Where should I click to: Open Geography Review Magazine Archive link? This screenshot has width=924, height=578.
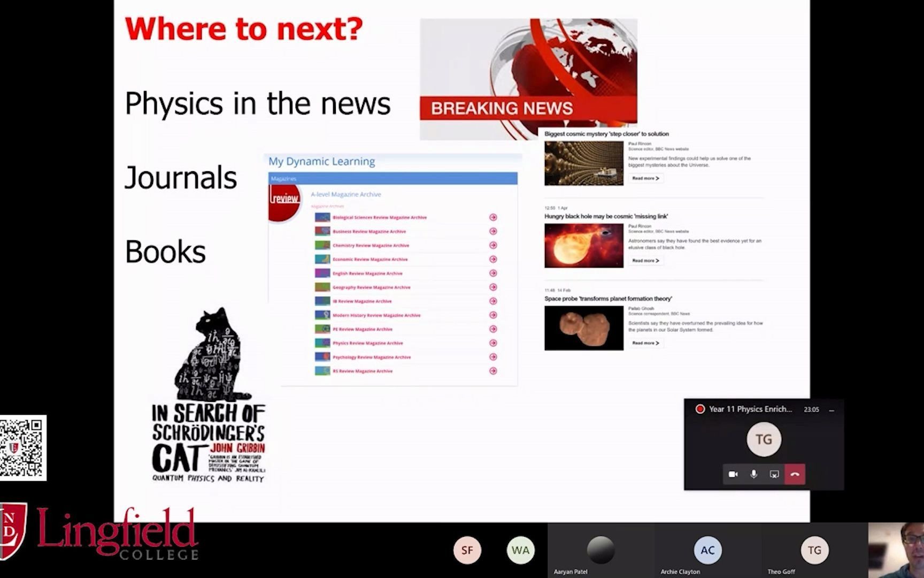click(372, 287)
